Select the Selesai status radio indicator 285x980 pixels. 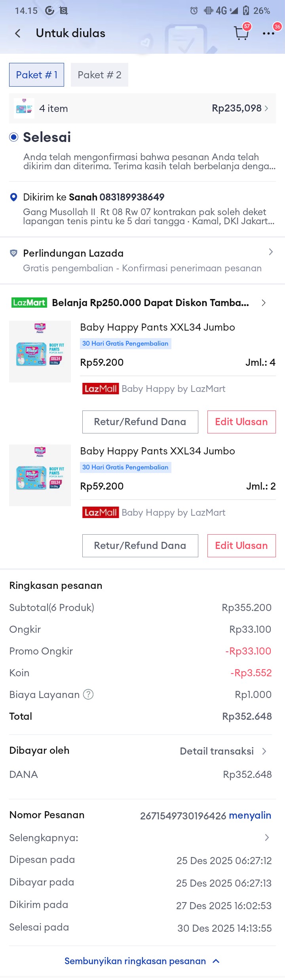[14, 137]
